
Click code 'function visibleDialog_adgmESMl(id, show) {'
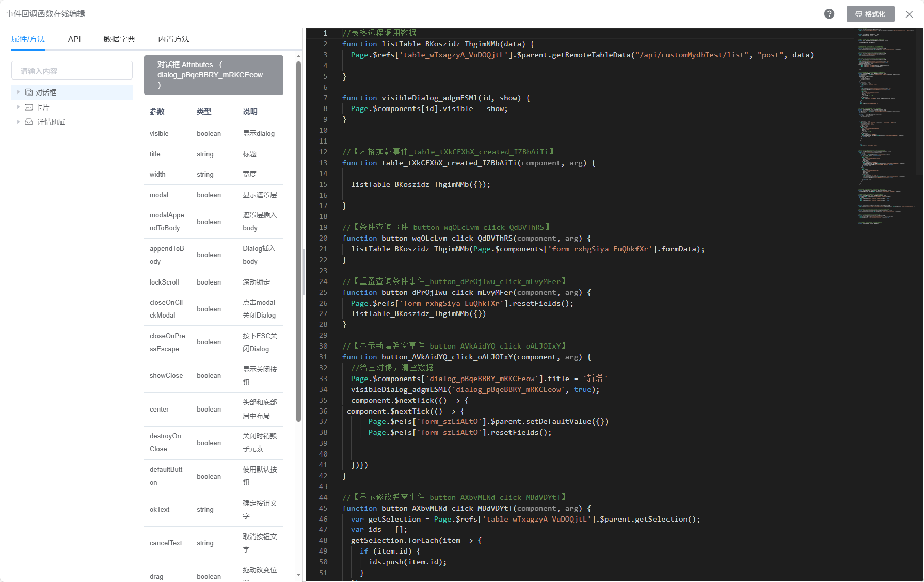click(436, 98)
